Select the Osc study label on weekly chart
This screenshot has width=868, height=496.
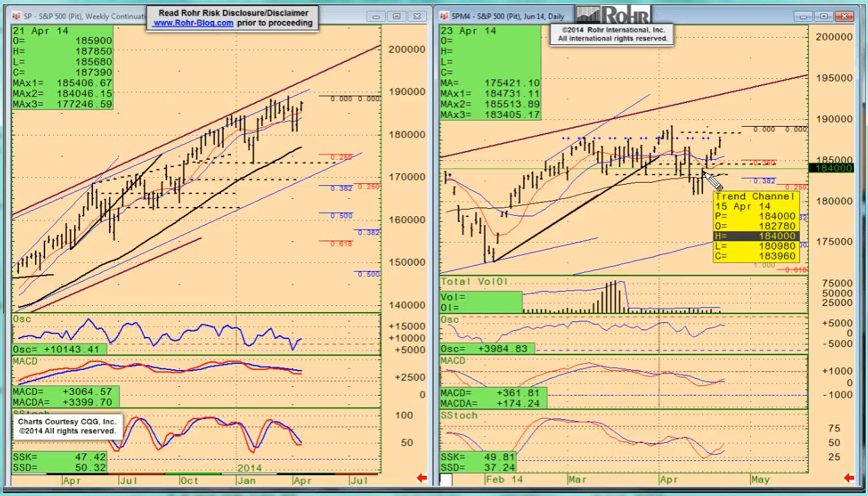tap(22, 319)
